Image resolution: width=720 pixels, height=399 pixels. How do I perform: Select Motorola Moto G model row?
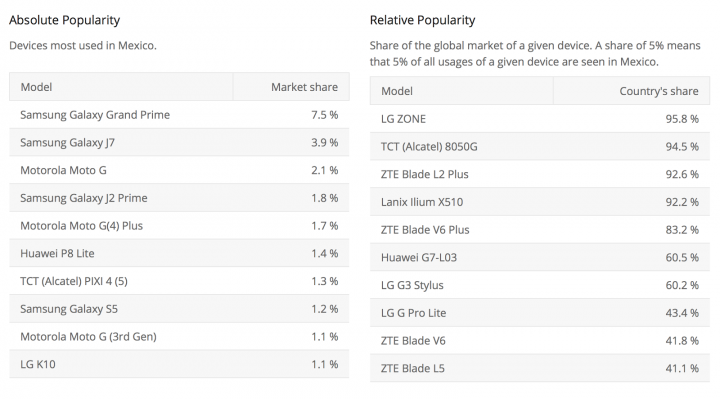click(x=179, y=170)
